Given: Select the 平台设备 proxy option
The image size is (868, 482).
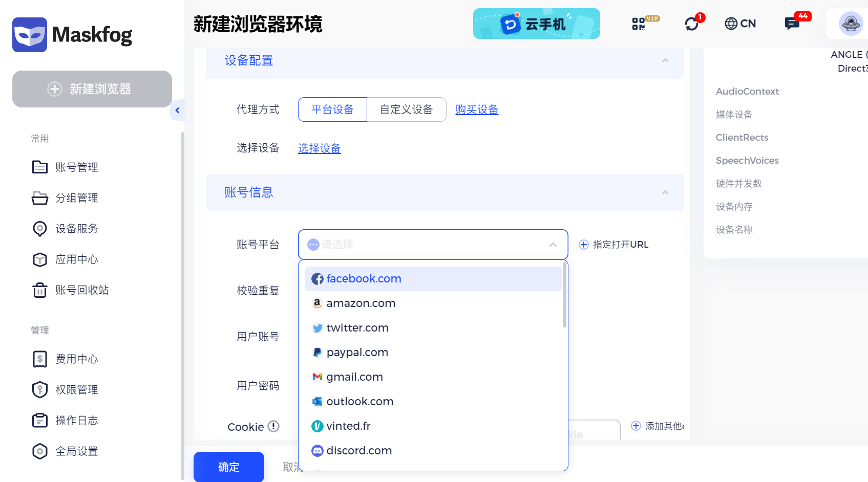Looking at the screenshot, I should click(333, 109).
